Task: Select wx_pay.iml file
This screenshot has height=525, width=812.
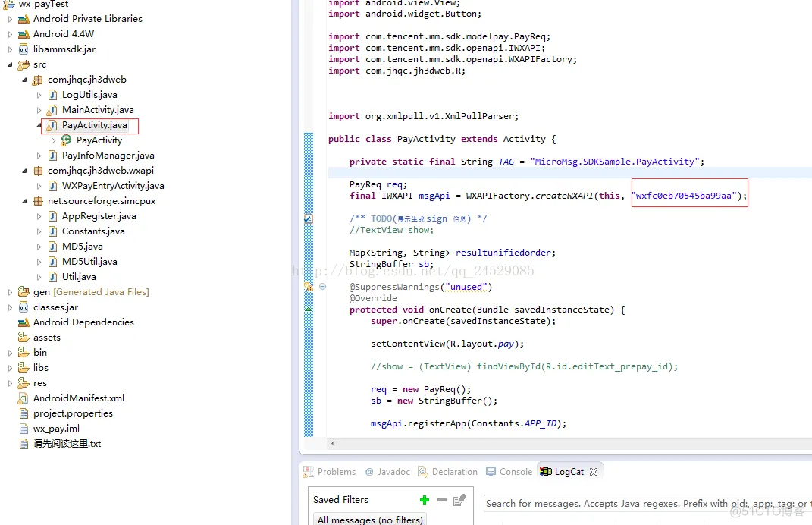Action: pyautogui.click(x=56, y=429)
